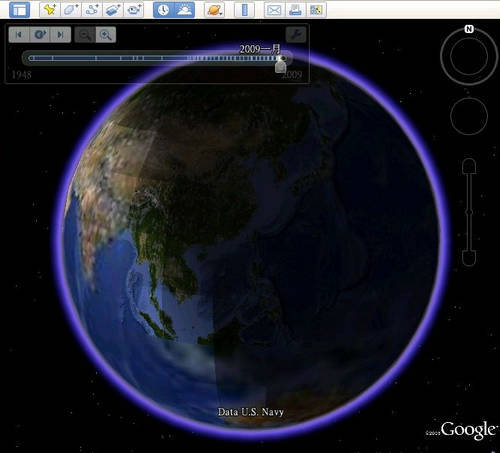Toggle sunlight across the landscape button
The height and width of the screenshot is (453, 500).
click(185, 10)
